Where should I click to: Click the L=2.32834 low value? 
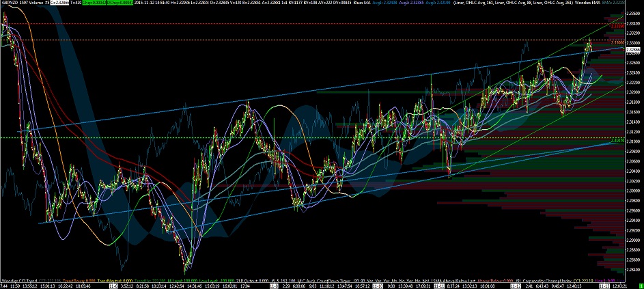pos(200,3)
